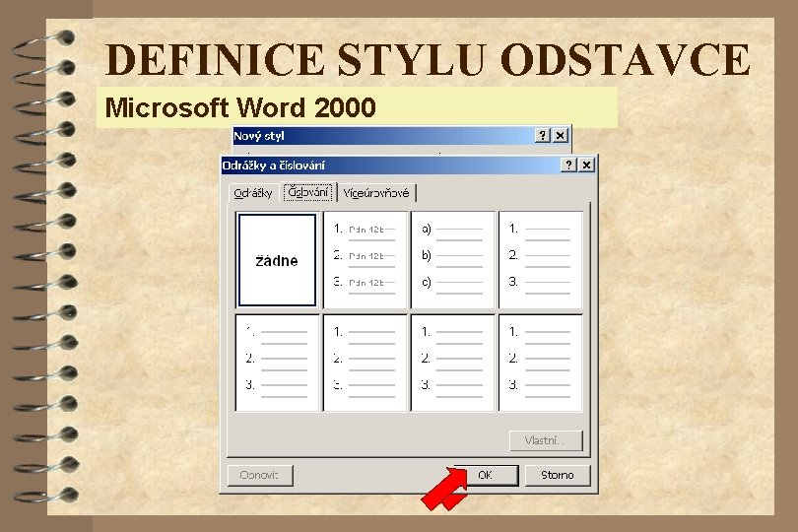This screenshot has height=532, width=798.
Task: Click the 'Microsoft Word 2000' subtitle text
Action: tap(240, 107)
